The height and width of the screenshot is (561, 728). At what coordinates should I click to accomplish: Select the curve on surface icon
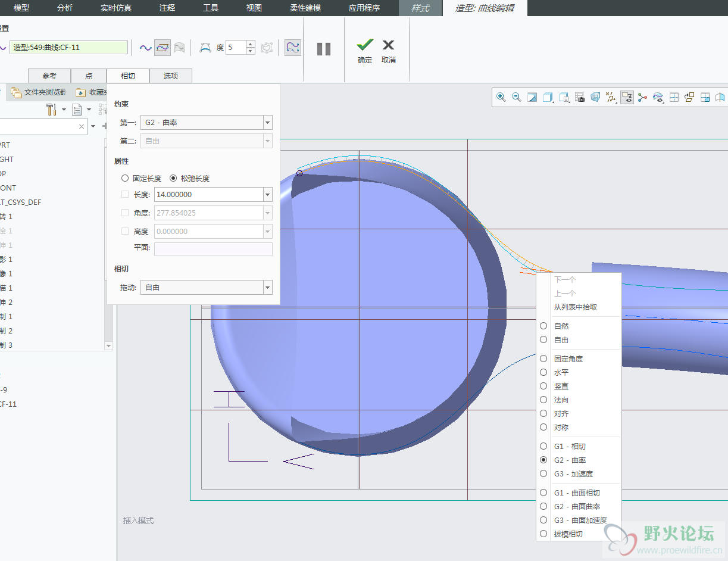(x=179, y=48)
